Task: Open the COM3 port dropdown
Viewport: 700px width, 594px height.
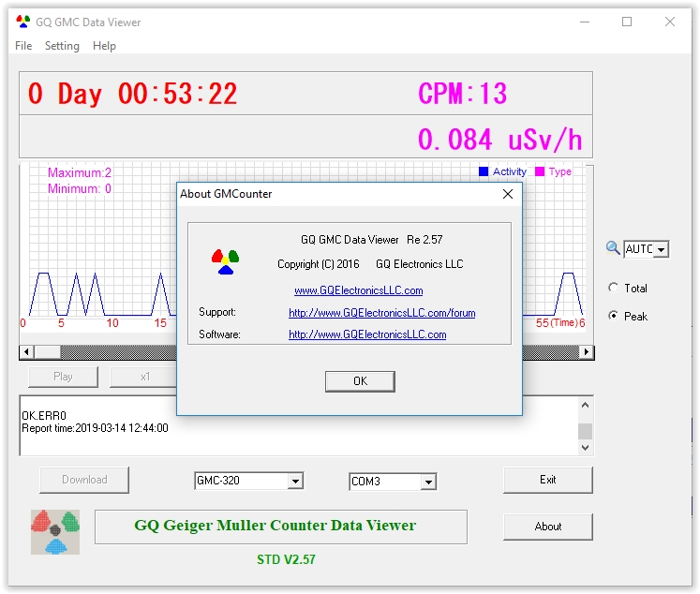Action: tap(428, 482)
